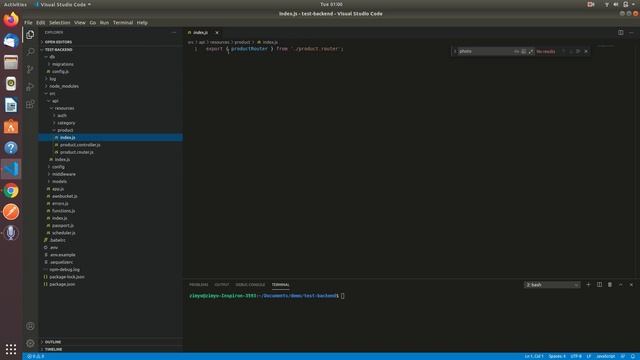The height and width of the screenshot is (360, 640).
Task: Toggle replace mode arrow in find widget
Action: [x=455, y=51]
